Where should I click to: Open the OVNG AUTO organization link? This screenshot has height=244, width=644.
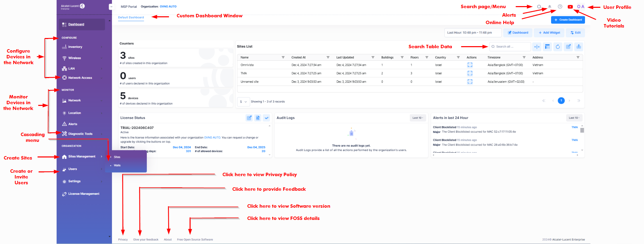tap(168, 6)
